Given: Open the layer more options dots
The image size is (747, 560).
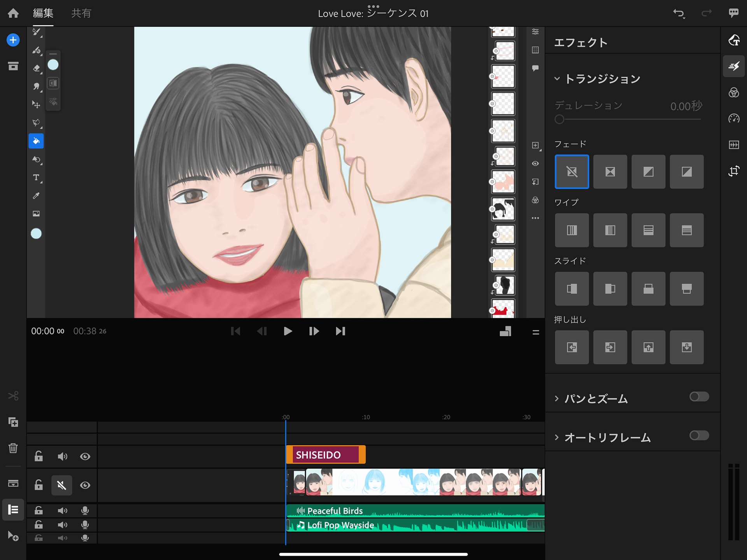Looking at the screenshot, I should tap(535, 218).
